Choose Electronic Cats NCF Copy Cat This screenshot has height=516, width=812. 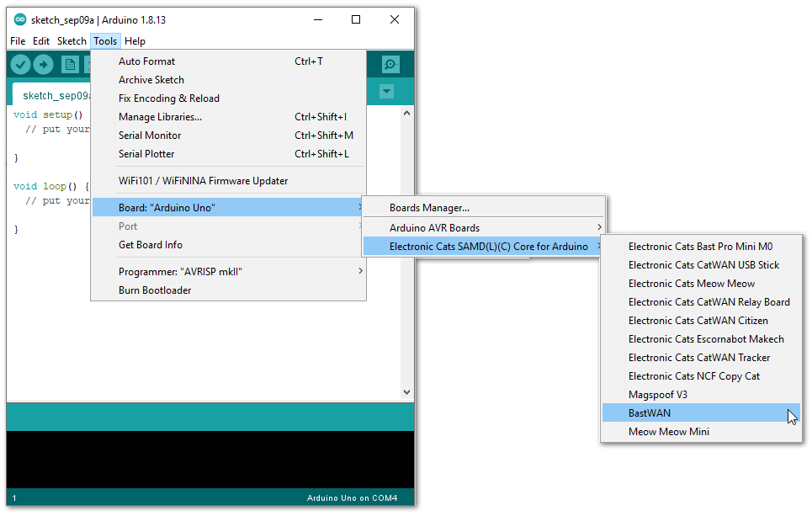pyautogui.click(x=701, y=376)
